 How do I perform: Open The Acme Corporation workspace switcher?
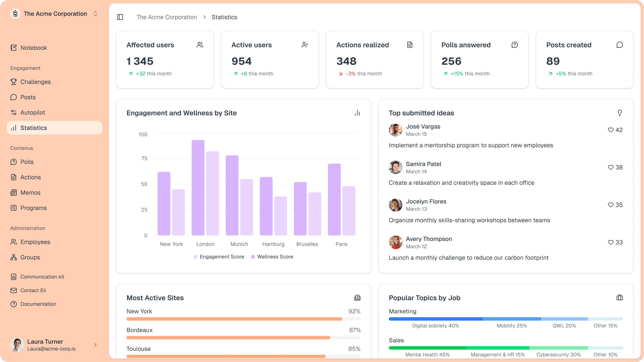tap(95, 14)
